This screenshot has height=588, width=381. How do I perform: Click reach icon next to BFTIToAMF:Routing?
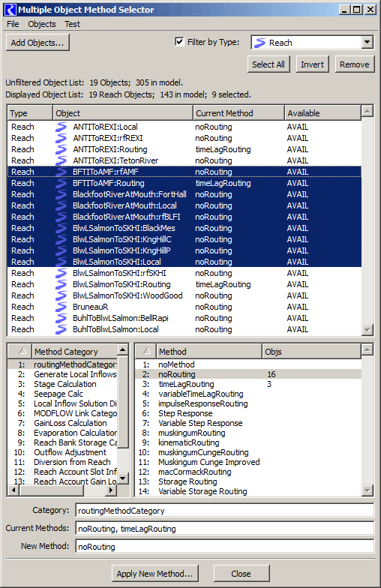coord(61,183)
